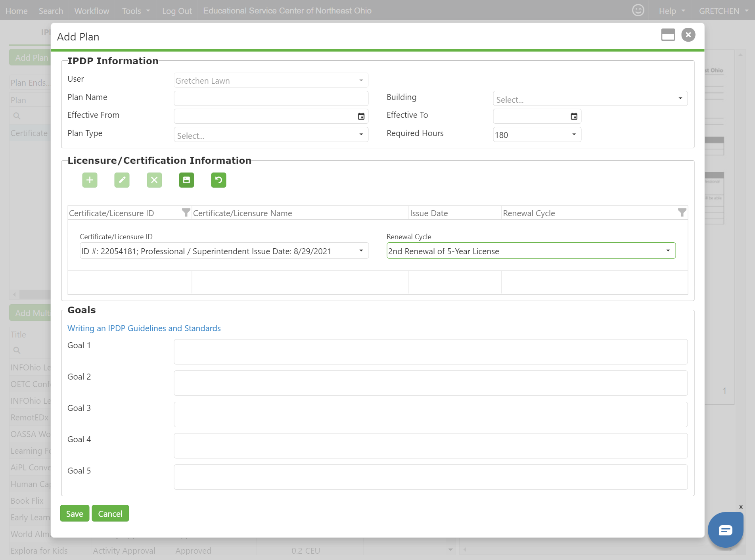Open the chat support bubble
Viewport: 755px width, 560px height.
725,530
